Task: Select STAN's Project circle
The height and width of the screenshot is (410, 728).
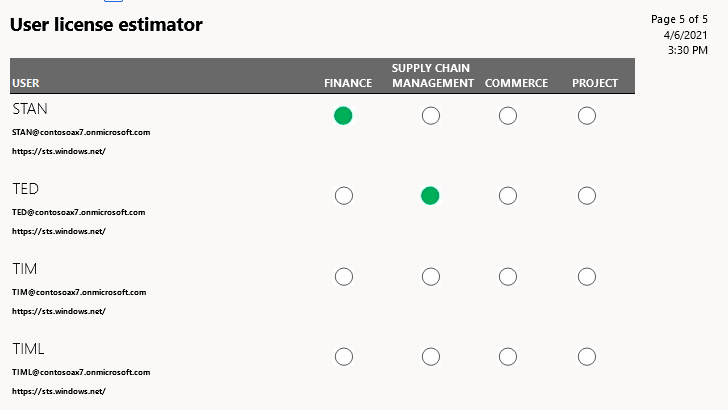Action: tap(587, 116)
